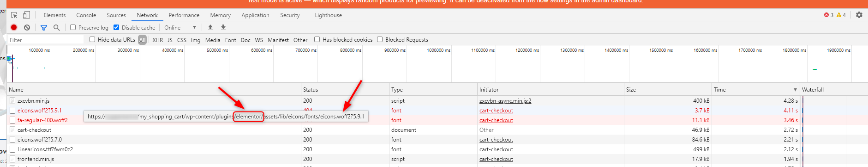Sort by Type column header
Viewport: 868px width, 167px height.
tap(433, 90)
